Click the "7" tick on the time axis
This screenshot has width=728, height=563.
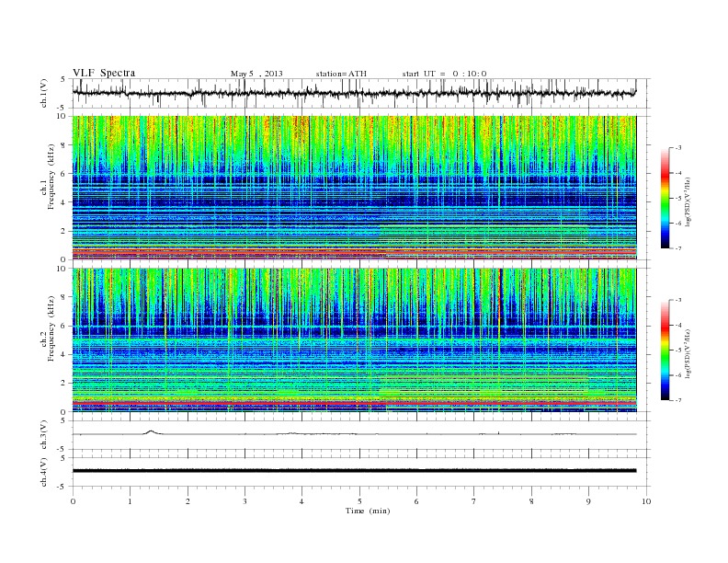tap(474, 501)
